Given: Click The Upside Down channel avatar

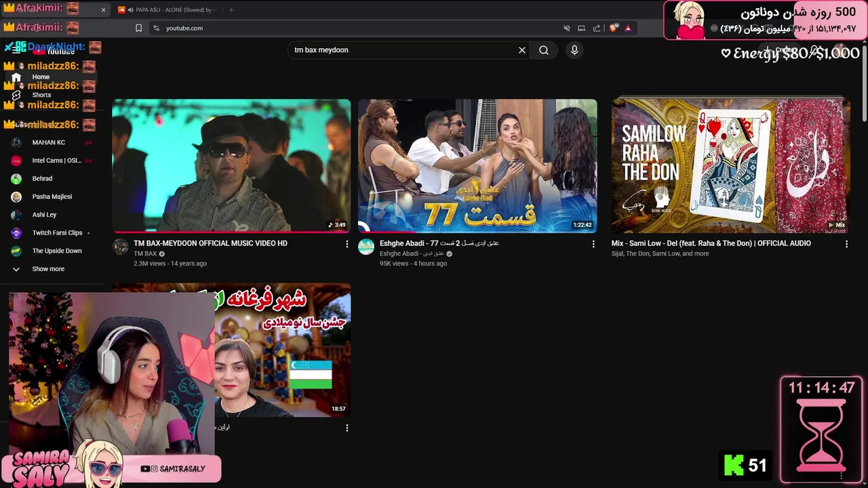Looking at the screenshot, I should tap(16, 251).
